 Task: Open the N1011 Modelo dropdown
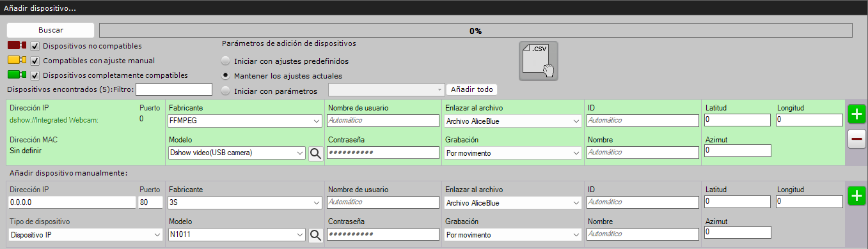click(237, 234)
